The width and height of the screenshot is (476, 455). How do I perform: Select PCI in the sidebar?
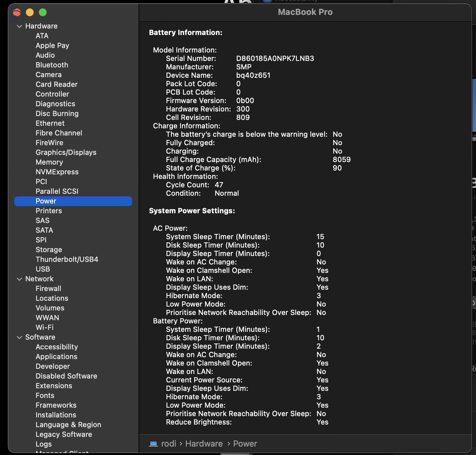pyautogui.click(x=41, y=181)
